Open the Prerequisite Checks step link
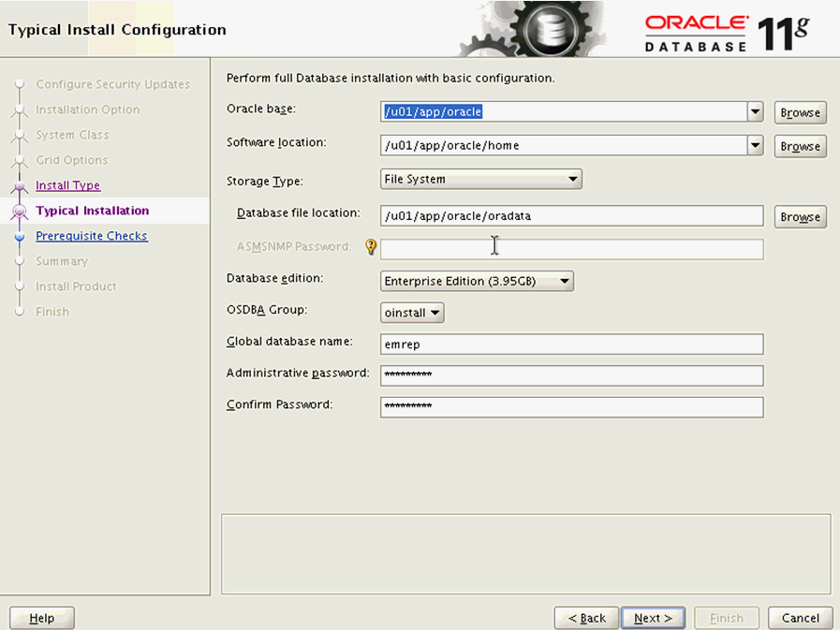 (x=92, y=236)
